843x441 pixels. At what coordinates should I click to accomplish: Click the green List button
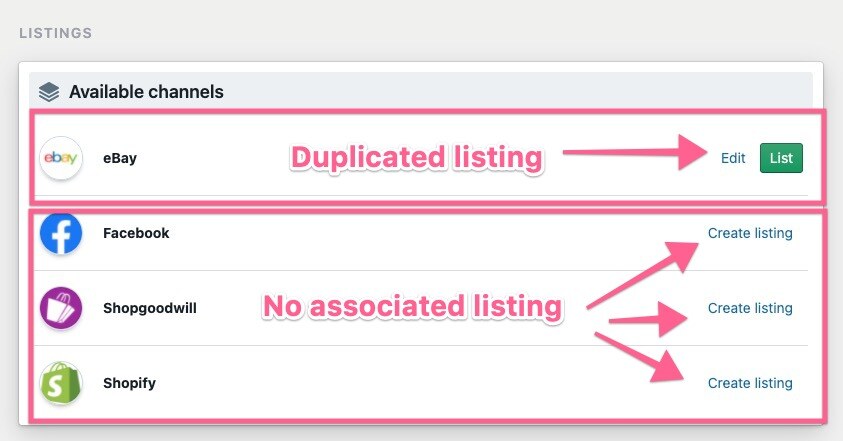pyautogui.click(x=781, y=158)
